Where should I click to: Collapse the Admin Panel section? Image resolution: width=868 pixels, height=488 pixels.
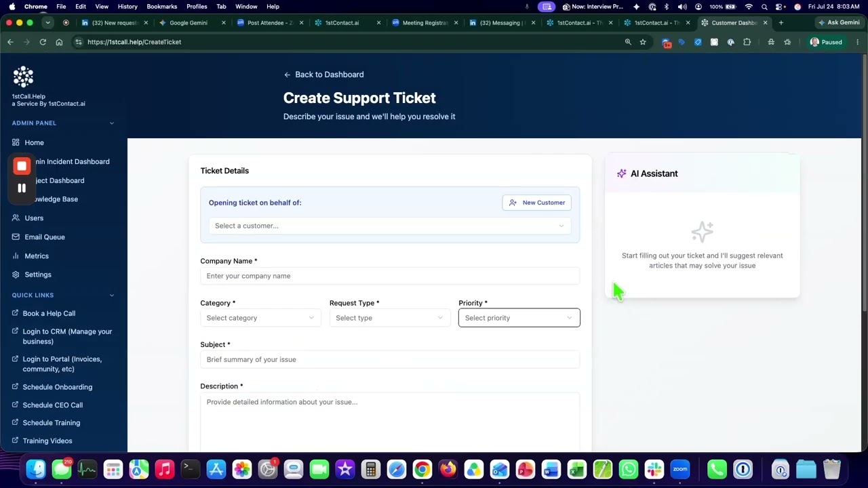coord(112,123)
